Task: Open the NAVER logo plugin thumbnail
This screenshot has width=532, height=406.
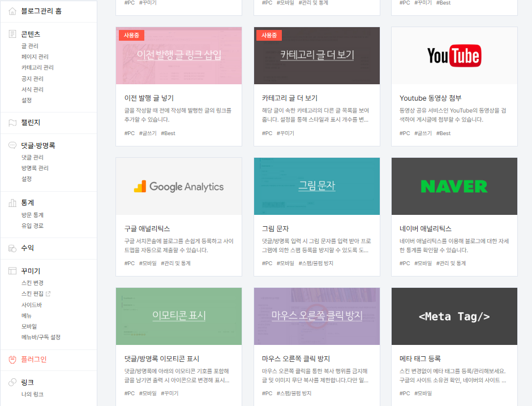Action: 454,186
